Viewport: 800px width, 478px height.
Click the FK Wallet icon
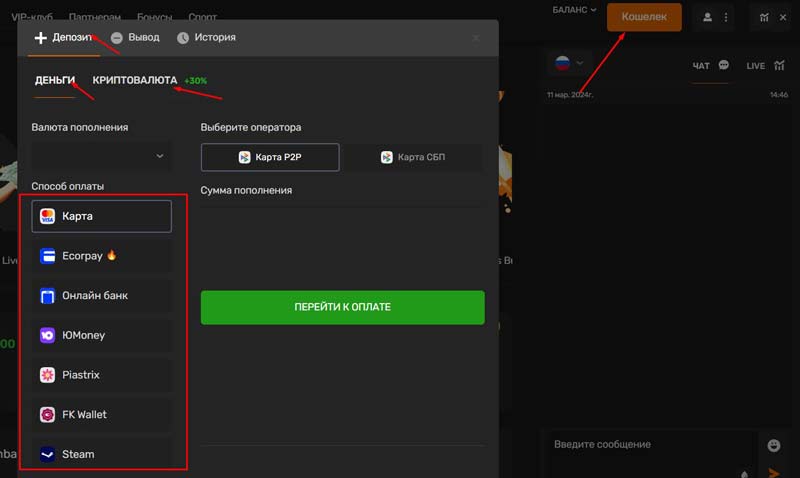click(x=47, y=415)
